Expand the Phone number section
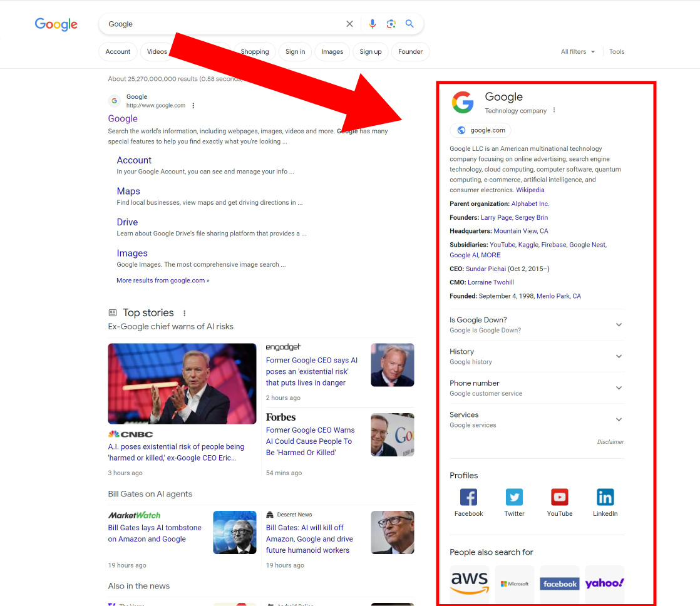Image resolution: width=700 pixels, height=606 pixels. pos(619,388)
